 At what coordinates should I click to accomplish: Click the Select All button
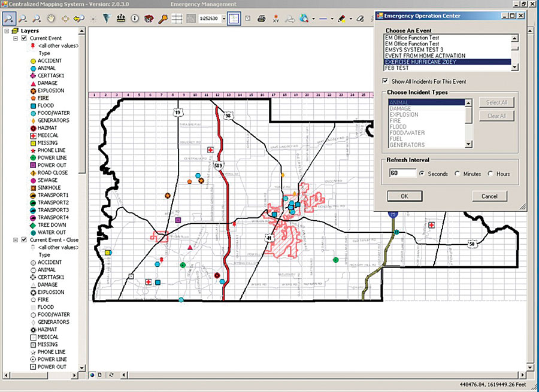496,102
